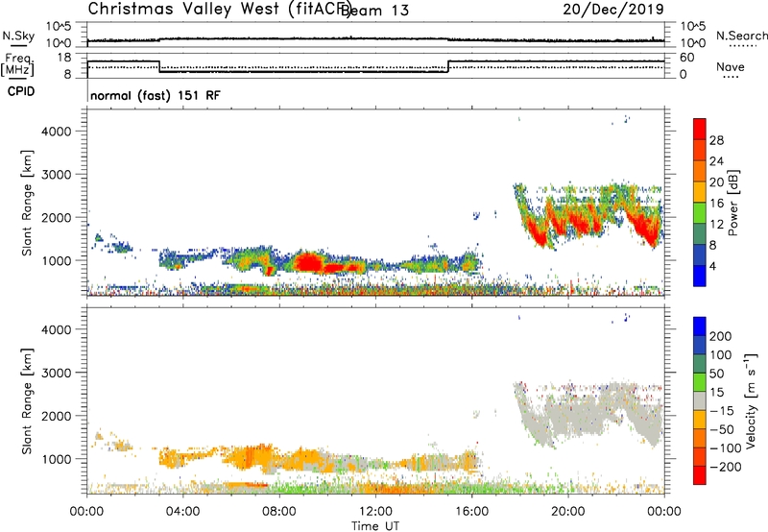Click the '12:00' time axis label
The width and height of the screenshot is (768, 532).
click(x=375, y=512)
